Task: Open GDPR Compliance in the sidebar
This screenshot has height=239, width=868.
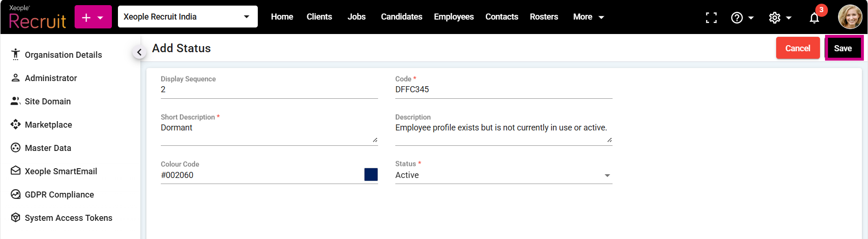Action: 59,195
